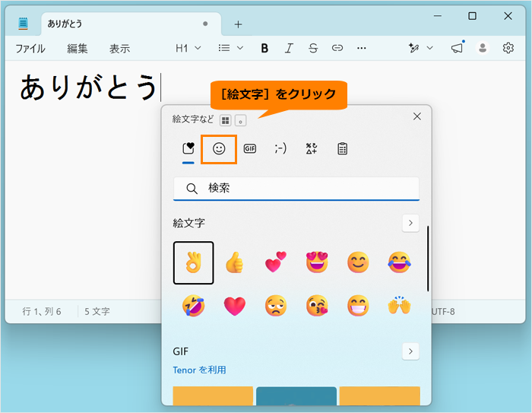Open the 表示 menu
The width and height of the screenshot is (532, 413).
pos(119,49)
